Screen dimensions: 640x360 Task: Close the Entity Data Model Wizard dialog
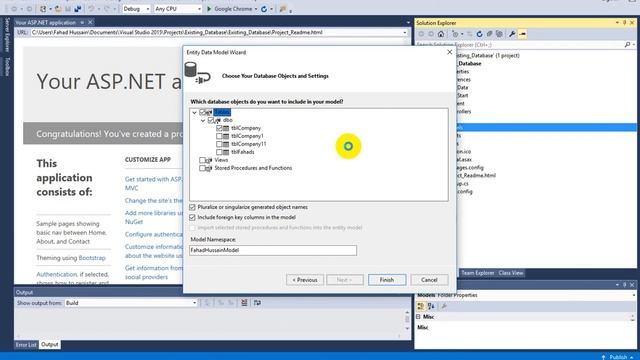[x=449, y=52]
